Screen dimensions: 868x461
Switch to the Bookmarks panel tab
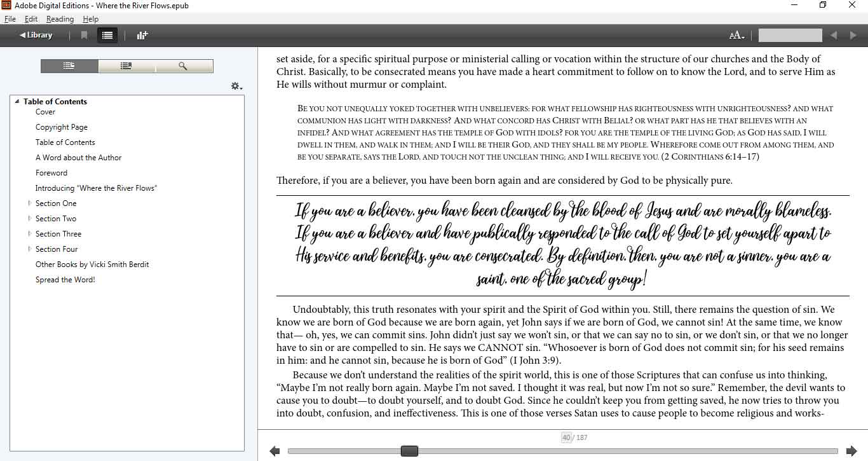point(126,66)
